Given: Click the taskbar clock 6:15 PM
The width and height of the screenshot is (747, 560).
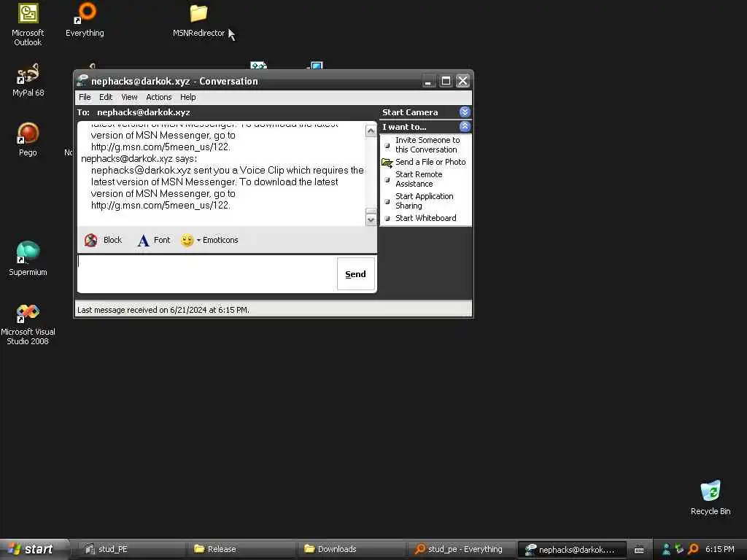Looking at the screenshot, I should point(719,549).
